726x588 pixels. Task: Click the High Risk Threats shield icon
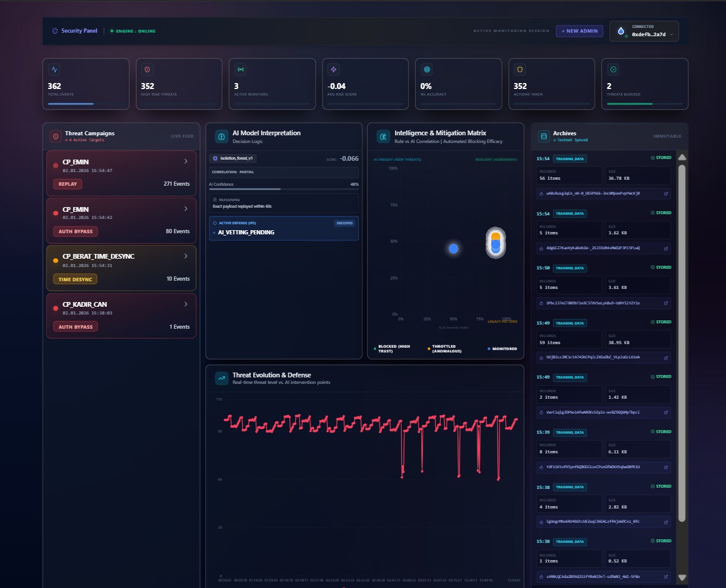(x=147, y=69)
